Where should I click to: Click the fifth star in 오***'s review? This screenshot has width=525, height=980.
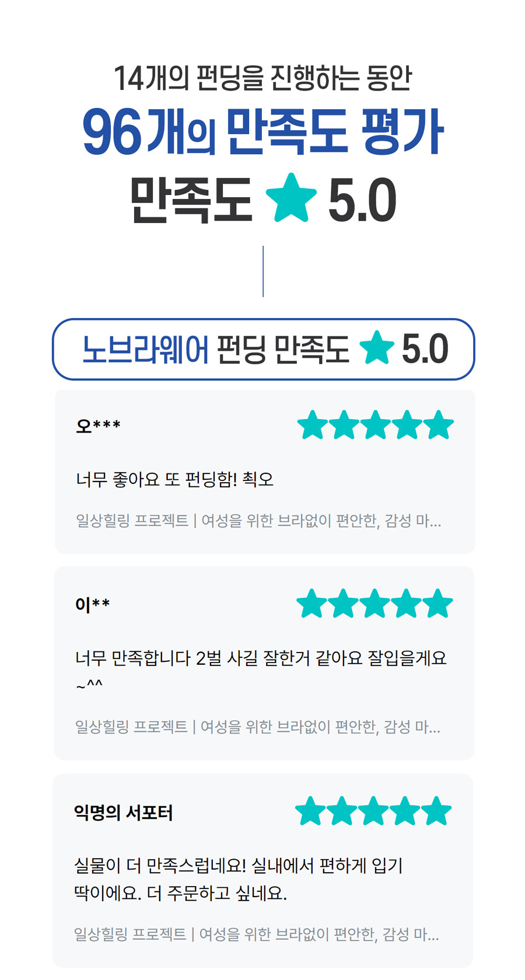(x=439, y=425)
